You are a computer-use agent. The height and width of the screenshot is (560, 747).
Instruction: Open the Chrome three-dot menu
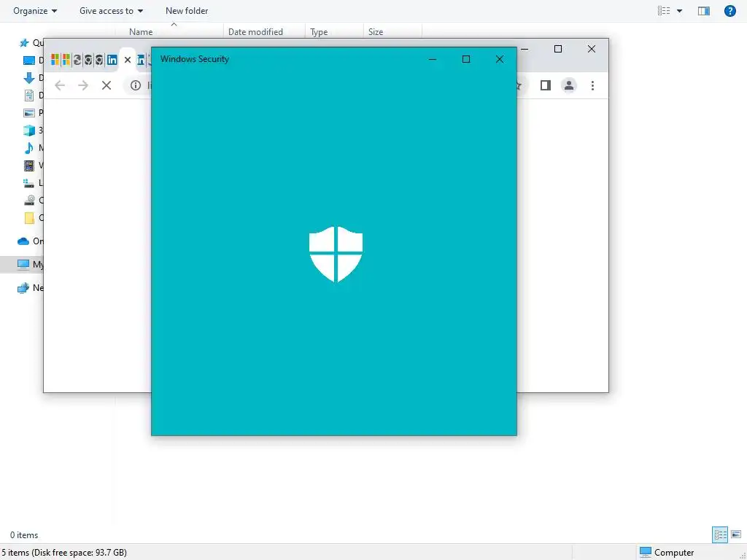point(592,85)
